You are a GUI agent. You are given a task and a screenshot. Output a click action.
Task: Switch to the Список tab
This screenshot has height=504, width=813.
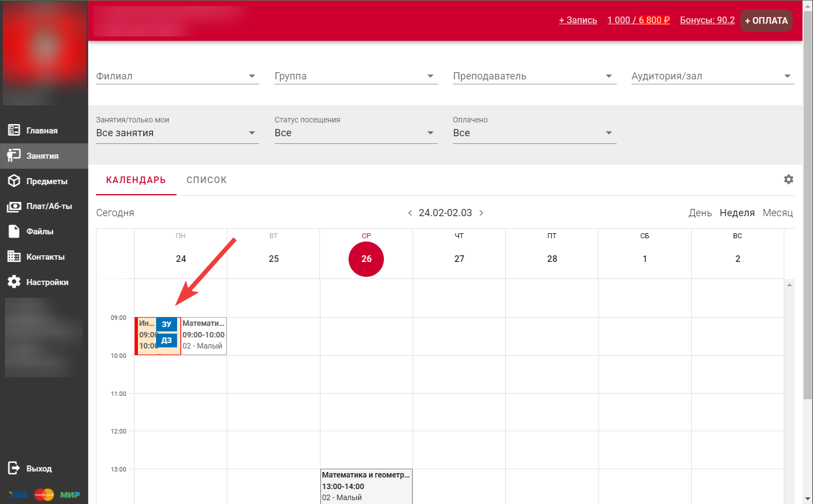point(206,180)
